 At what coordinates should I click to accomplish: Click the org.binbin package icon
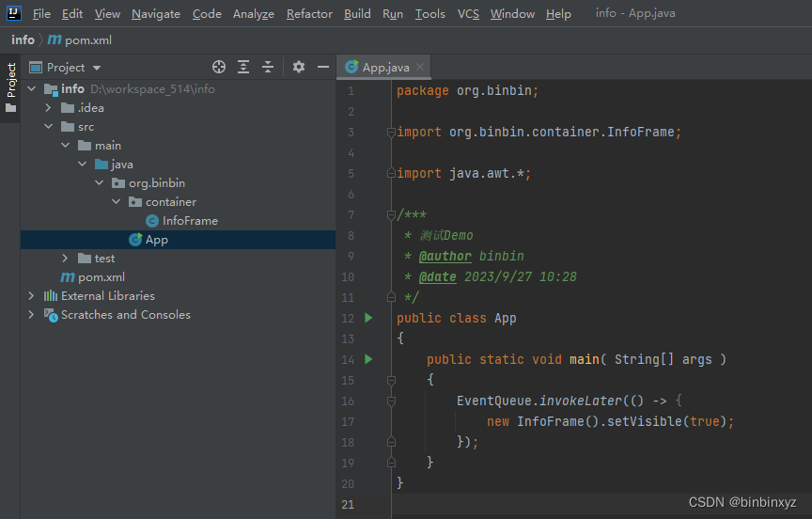(118, 182)
